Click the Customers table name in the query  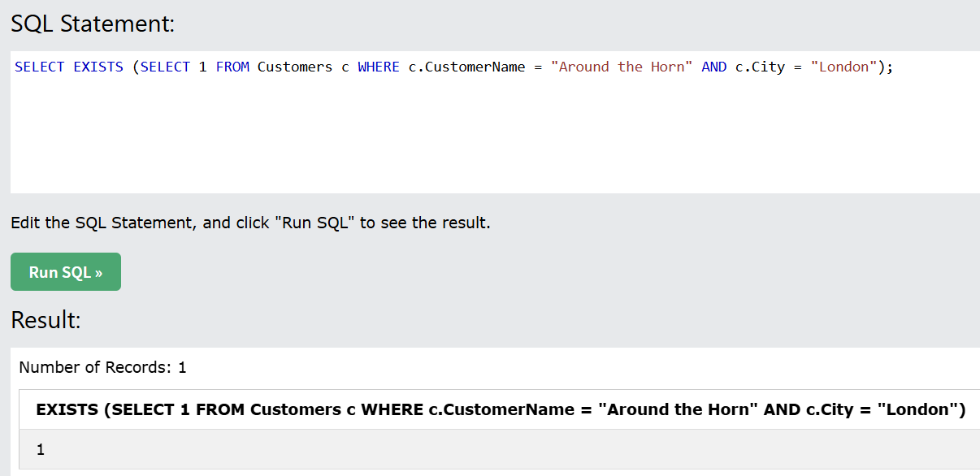[x=295, y=67]
